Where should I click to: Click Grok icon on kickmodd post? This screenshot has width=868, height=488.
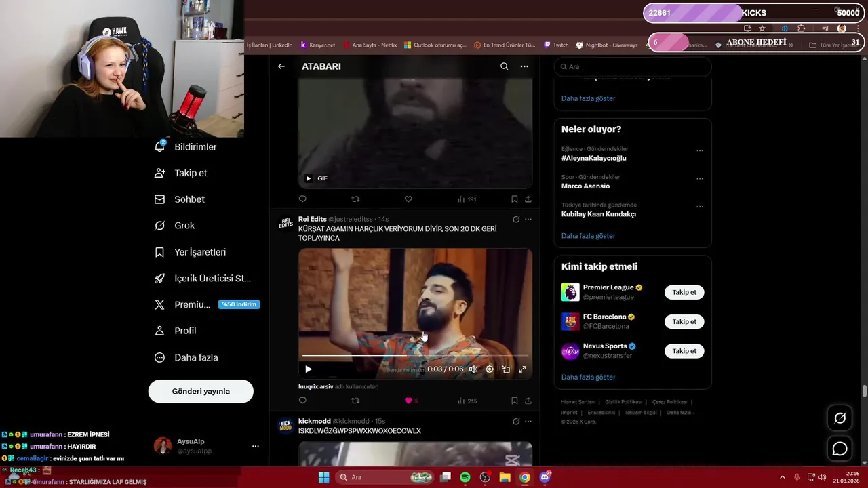pyautogui.click(x=516, y=421)
